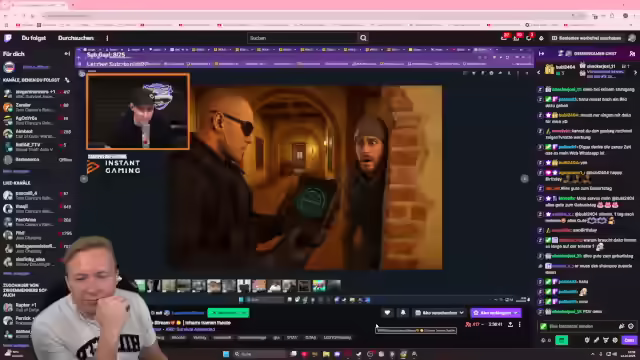The image size is (640, 360).
Task: Toggle the notification bell for channel
Action: (x=403, y=313)
